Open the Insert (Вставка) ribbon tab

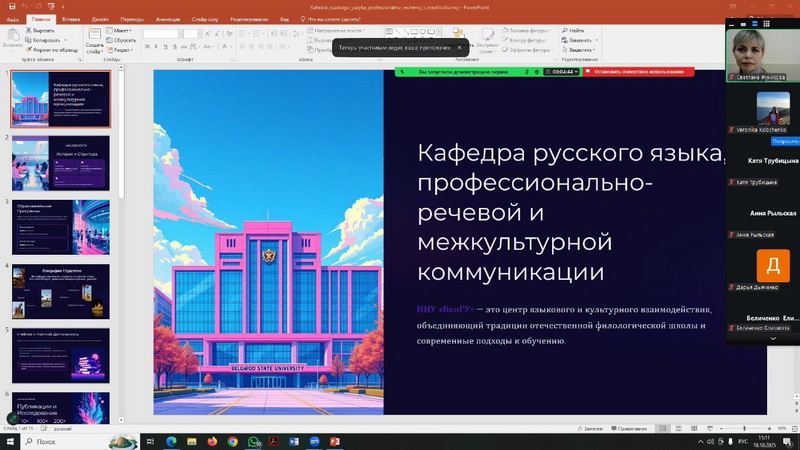71,18
